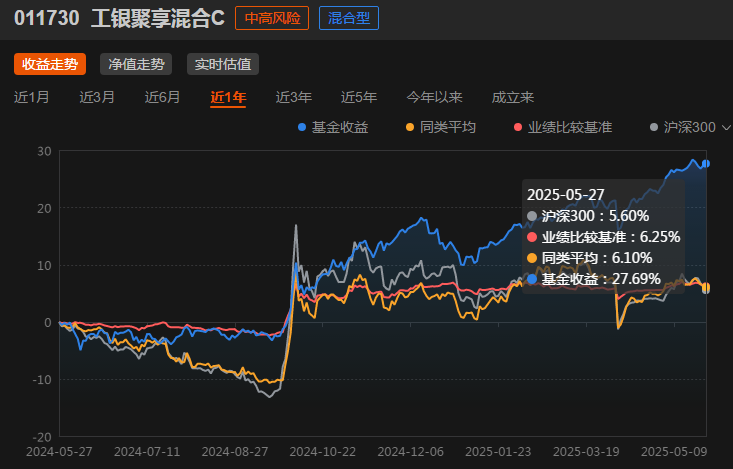Select the 近3月 time range
This screenshot has height=469, width=733.
(97, 97)
